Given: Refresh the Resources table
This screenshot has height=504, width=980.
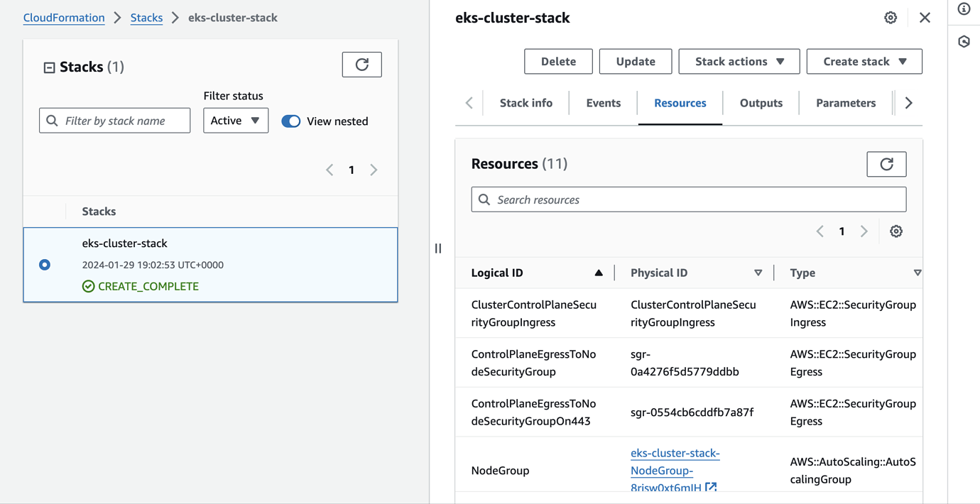Looking at the screenshot, I should point(886,164).
